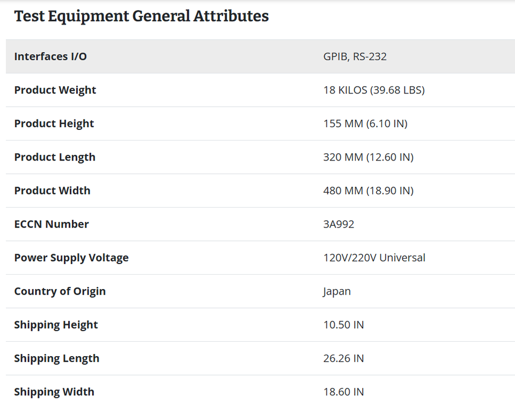Click the 18 KILOS (39.68 LBS) value
The width and height of the screenshot is (515, 420).
pos(374,90)
